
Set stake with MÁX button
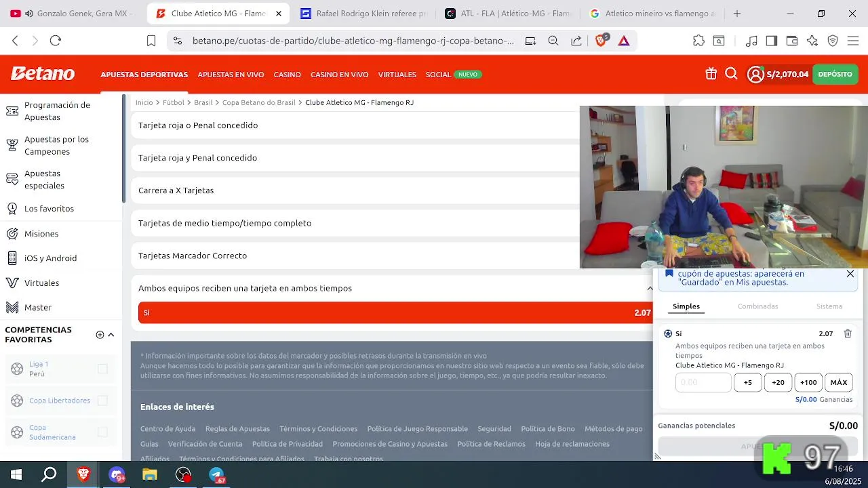pyautogui.click(x=839, y=382)
